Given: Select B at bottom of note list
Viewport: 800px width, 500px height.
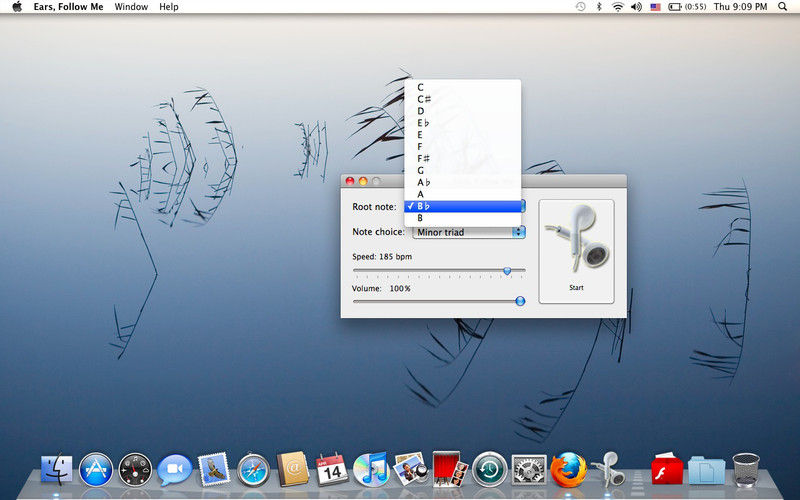Looking at the screenshot, I should 463,218.
